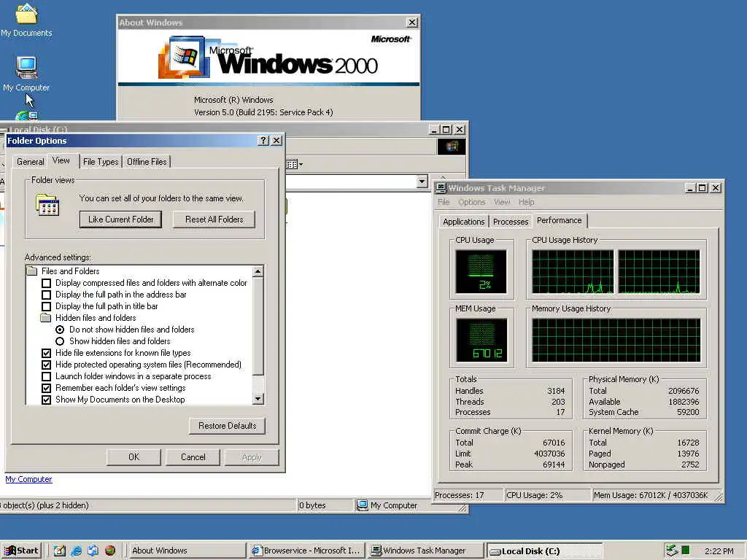The width and height of the screenshot is (747, 560).
Task: Open the address bar dropdown in Local Disk
Action: (x=422, y=182)
